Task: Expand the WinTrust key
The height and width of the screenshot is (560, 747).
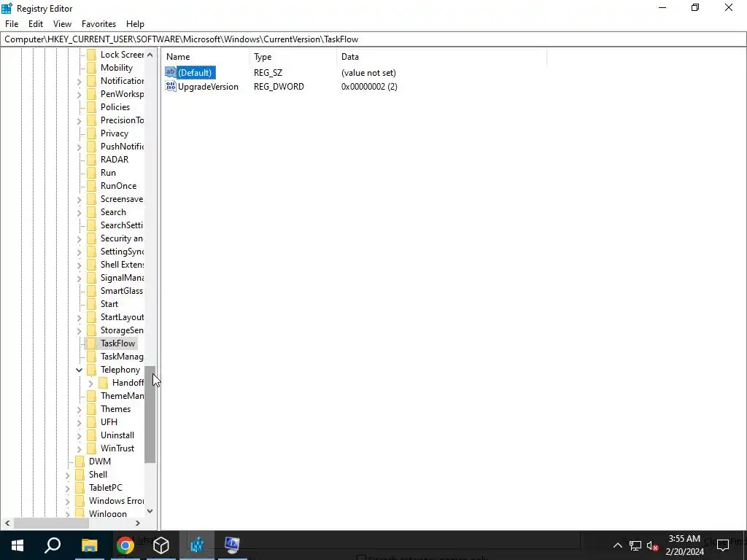Action: click(79, 449)
